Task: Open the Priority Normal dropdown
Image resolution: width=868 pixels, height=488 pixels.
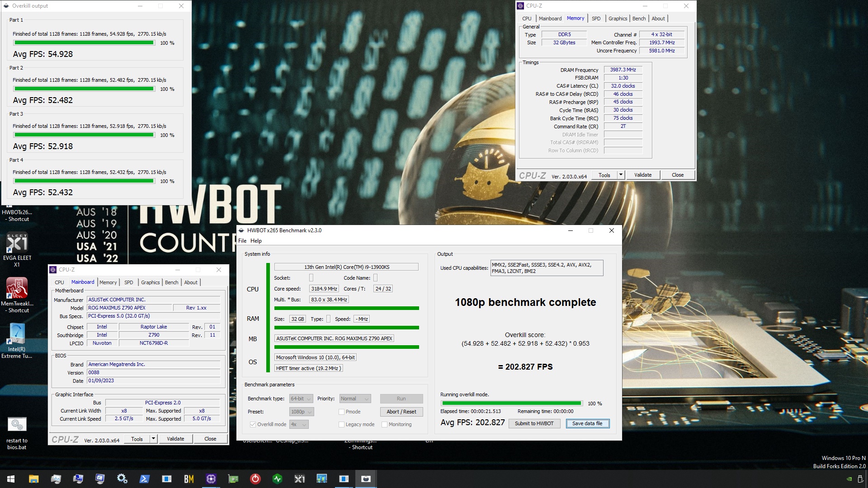Action: 355,399
